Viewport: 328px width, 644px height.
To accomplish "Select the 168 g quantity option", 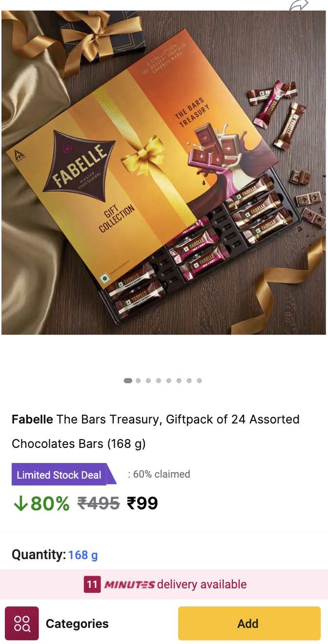I will click(83, 555).
